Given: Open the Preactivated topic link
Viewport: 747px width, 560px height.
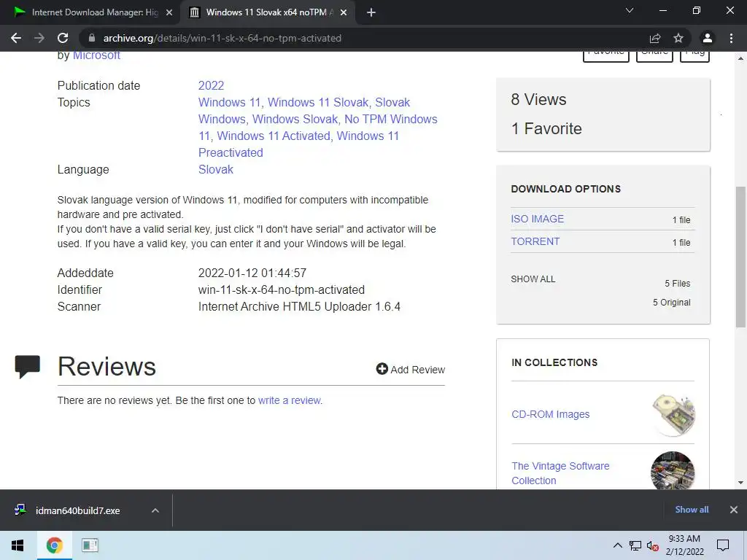Looking at the screenshot, I should point(231,152).
